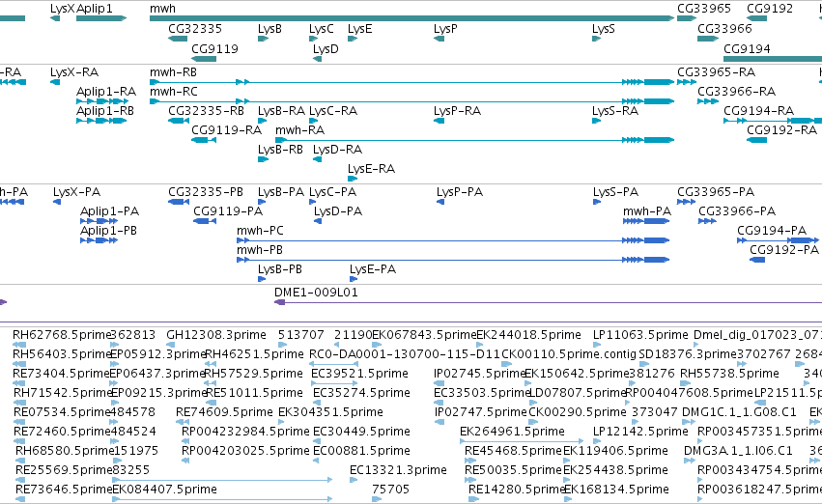Image resolution: width=822 pixels, height=504 pixels.
Task: Click the LysC gene label
Action: (321, 29)
